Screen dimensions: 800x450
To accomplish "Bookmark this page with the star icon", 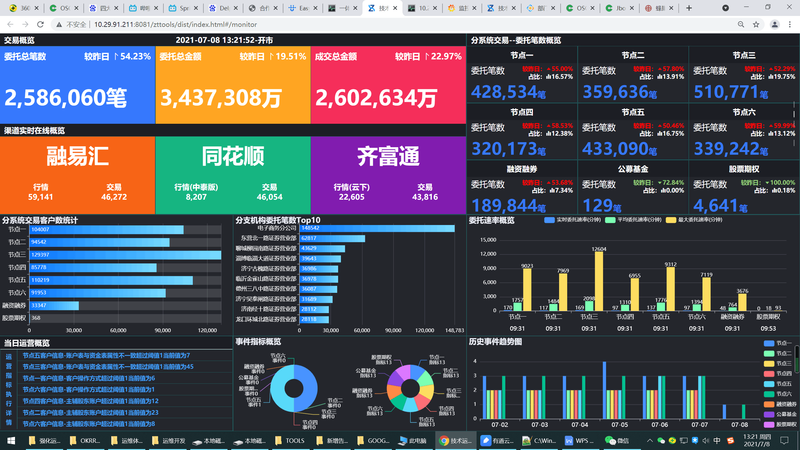I will [x=756, y=24].
